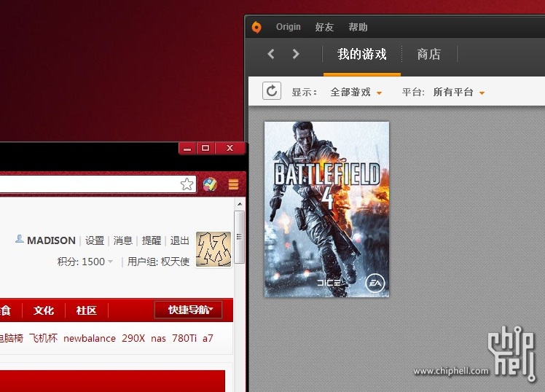Open the Origin menu

288,27
